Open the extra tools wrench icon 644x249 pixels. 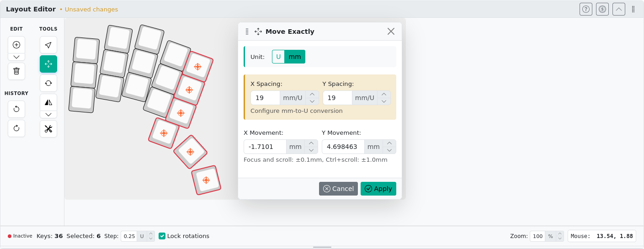pyautogui.click(x=48, y=129)
